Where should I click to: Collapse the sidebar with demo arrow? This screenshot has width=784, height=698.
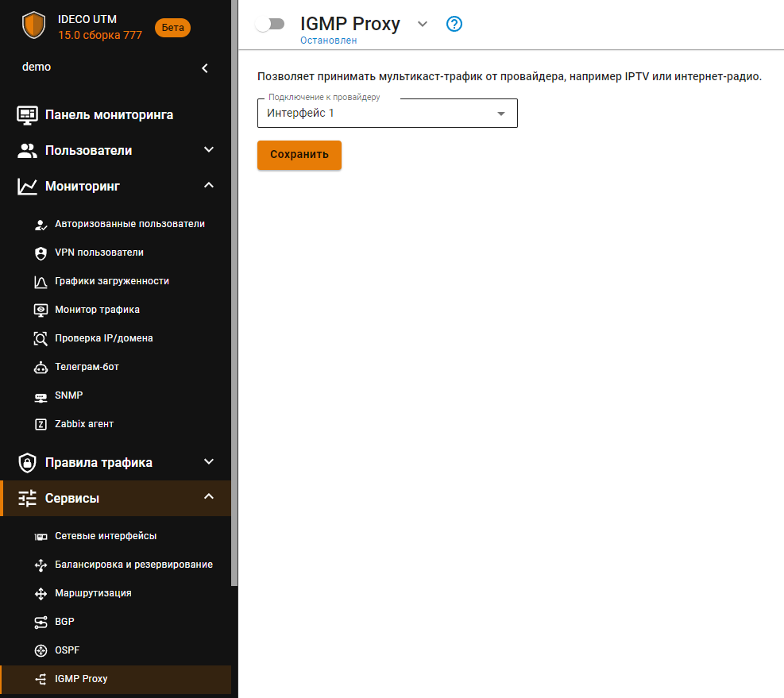[205, 68]
